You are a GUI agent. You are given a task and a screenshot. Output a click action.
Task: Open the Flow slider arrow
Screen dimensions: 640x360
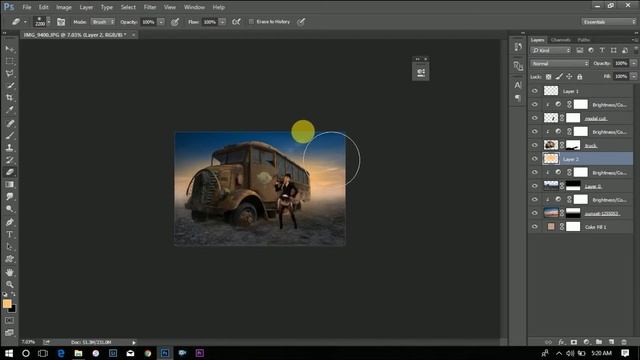pos(222,22)
